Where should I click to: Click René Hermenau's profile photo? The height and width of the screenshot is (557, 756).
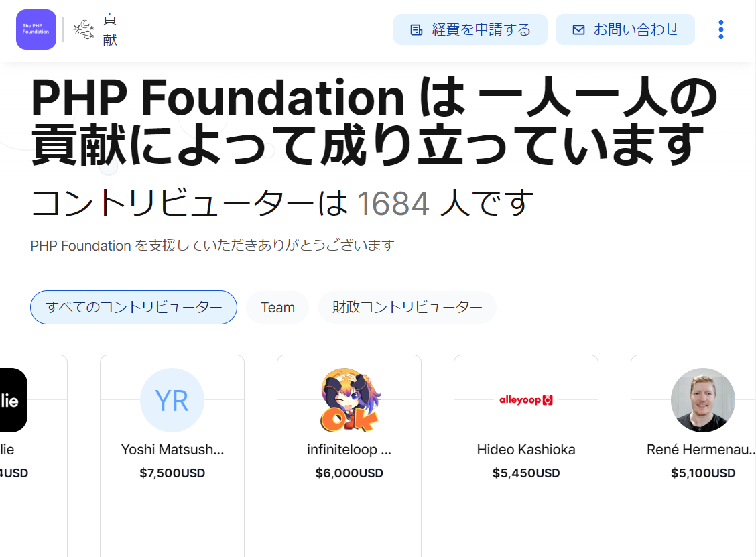(703, 399)
